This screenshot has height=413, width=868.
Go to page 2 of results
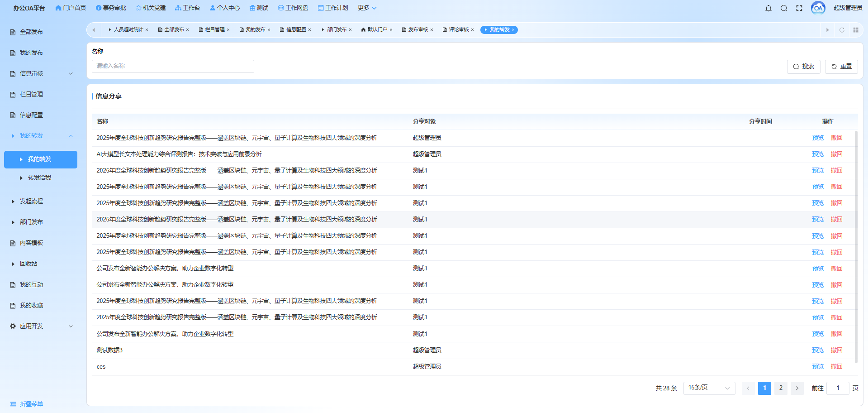pyautogui.click(x=781, y=388)
